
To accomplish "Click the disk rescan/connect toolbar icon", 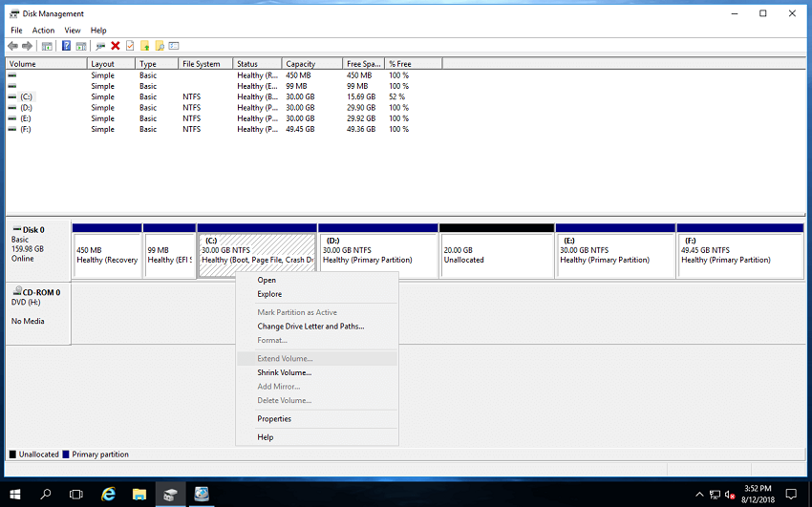I will [100, 46].
